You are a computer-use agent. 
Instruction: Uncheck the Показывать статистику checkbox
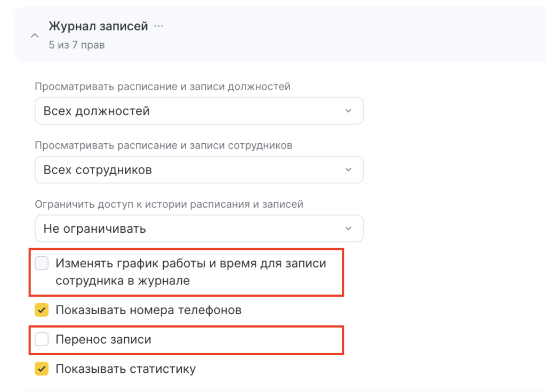42,369
